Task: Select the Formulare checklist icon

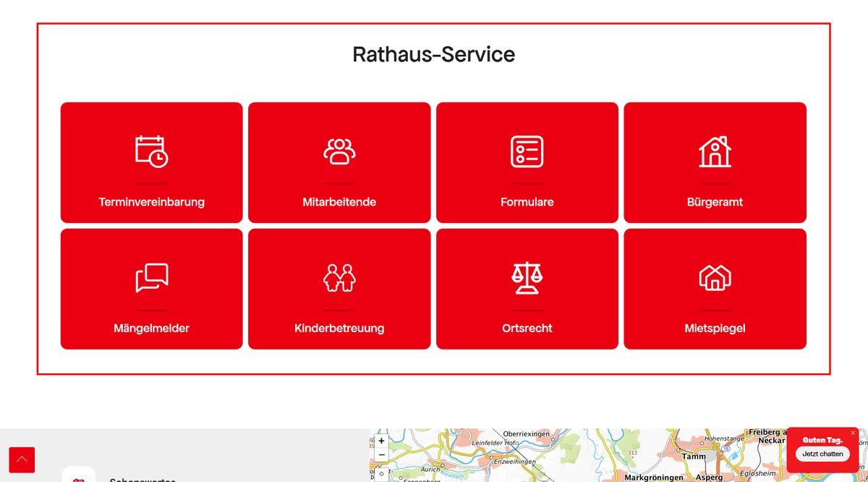Action: tap(527, 151)
